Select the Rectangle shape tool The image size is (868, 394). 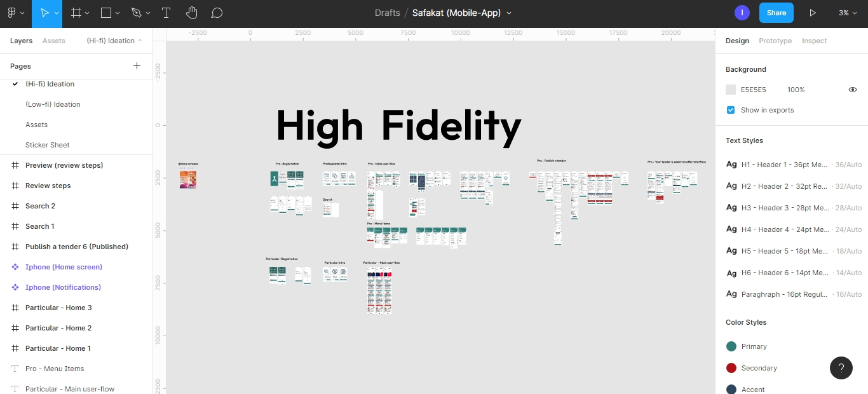106,13
